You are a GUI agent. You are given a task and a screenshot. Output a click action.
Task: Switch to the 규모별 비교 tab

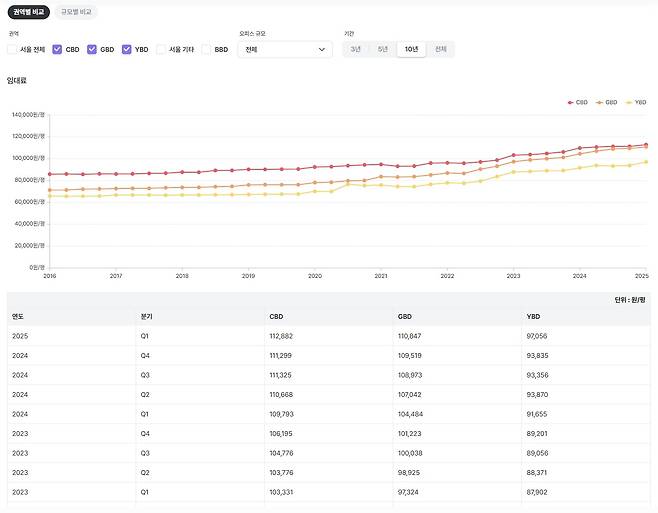pos(76,12)
